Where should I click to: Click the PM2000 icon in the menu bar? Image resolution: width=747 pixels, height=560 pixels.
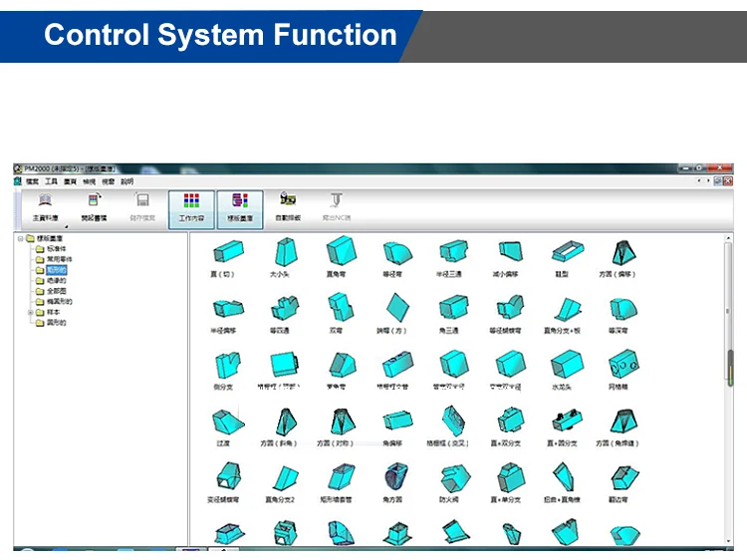pos(18,181)
